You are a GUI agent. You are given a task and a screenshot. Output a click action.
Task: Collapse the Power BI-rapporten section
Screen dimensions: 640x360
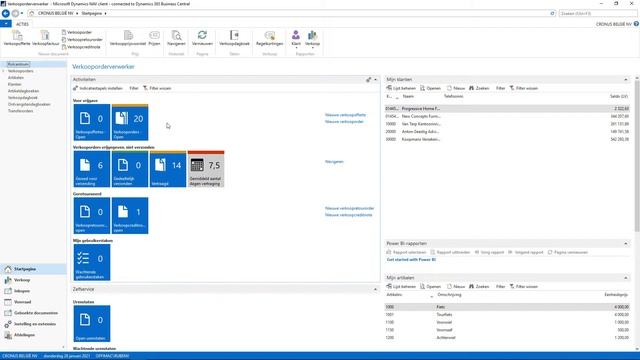[626, 244]
